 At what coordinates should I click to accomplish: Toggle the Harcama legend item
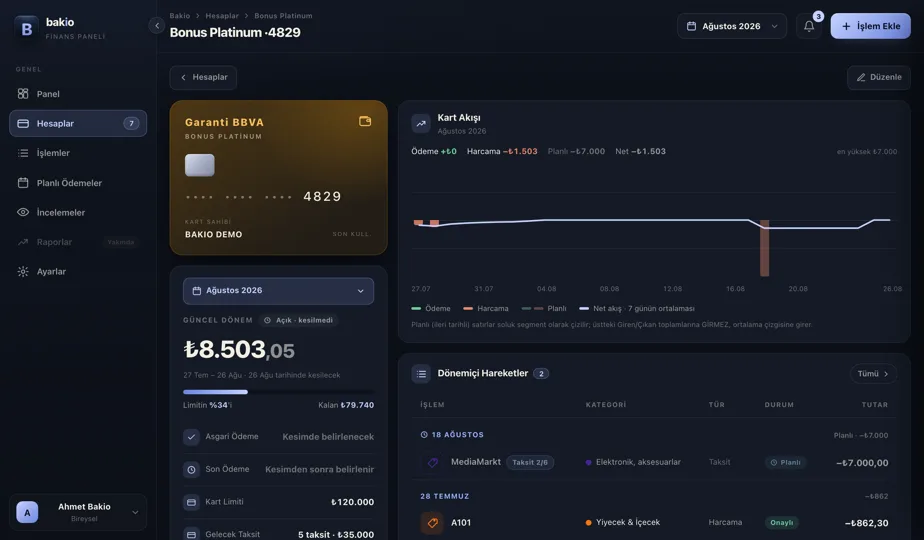pyautogui.click(x=486, y=308)
